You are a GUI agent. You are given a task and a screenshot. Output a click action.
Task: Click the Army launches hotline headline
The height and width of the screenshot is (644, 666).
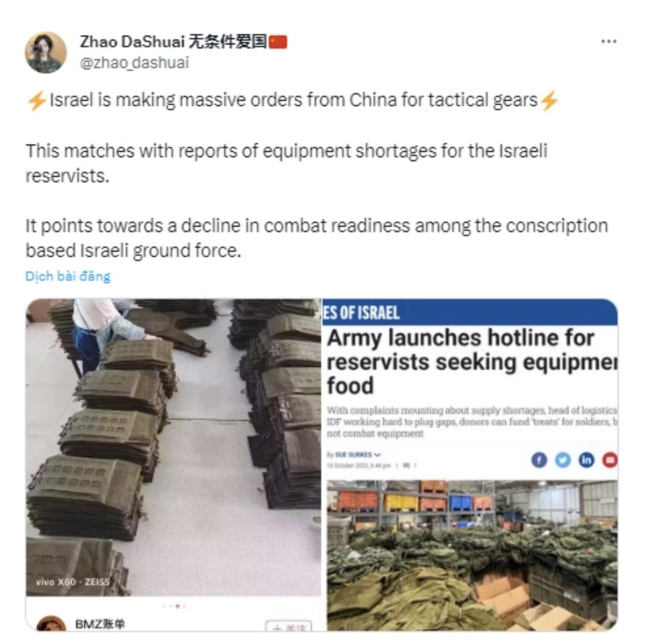tap(472, 362)
